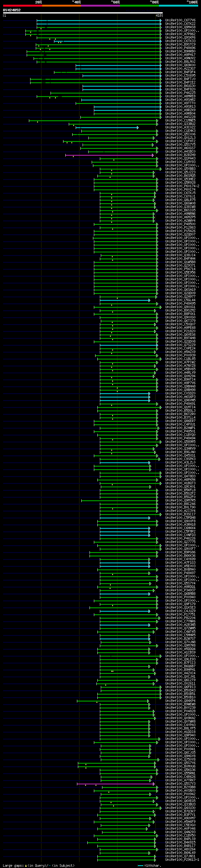Select the UniRef100_A6XGS7 label
201x868 pixels.
[x=180, y=148]
